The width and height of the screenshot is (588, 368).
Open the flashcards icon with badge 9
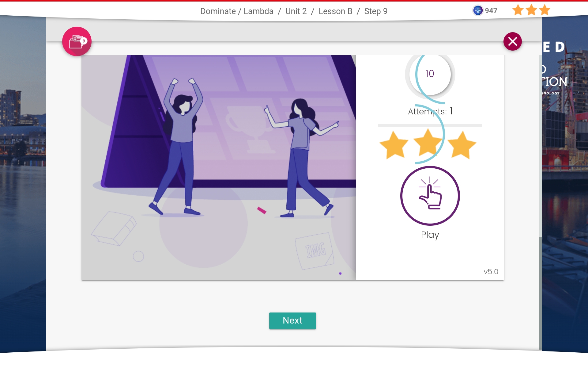[x=77, y=41]
